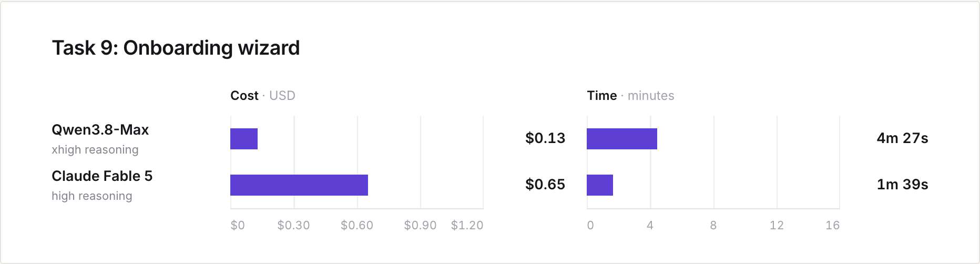
Task: Click the 1m 39s time value
Action: [902, 185]
